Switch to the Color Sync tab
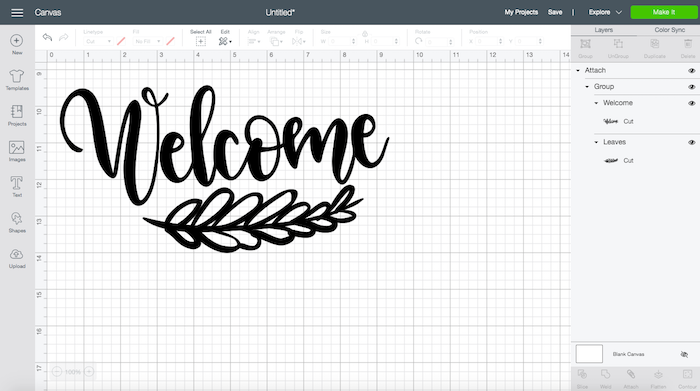 669,30
